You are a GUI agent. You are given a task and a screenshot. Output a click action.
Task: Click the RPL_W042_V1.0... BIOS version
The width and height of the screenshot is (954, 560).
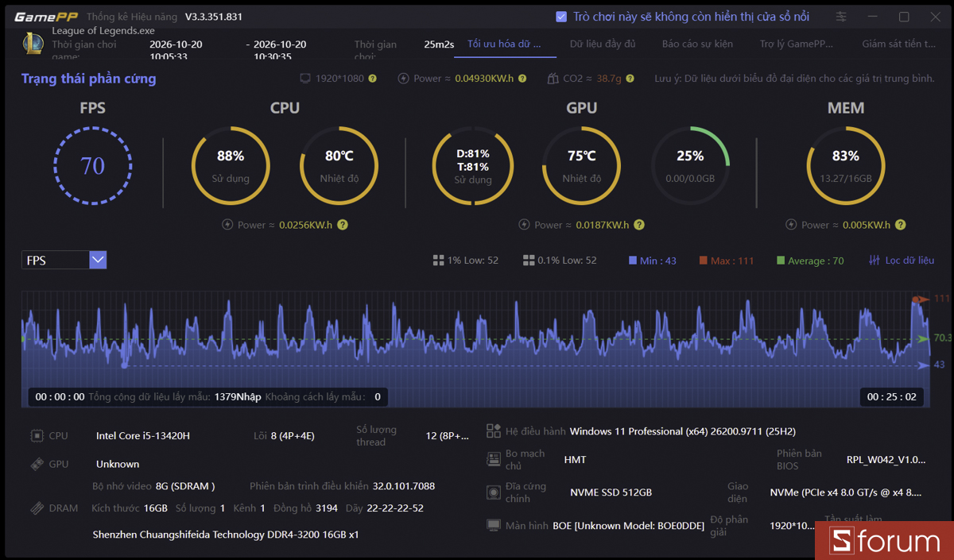coord(886,459)
